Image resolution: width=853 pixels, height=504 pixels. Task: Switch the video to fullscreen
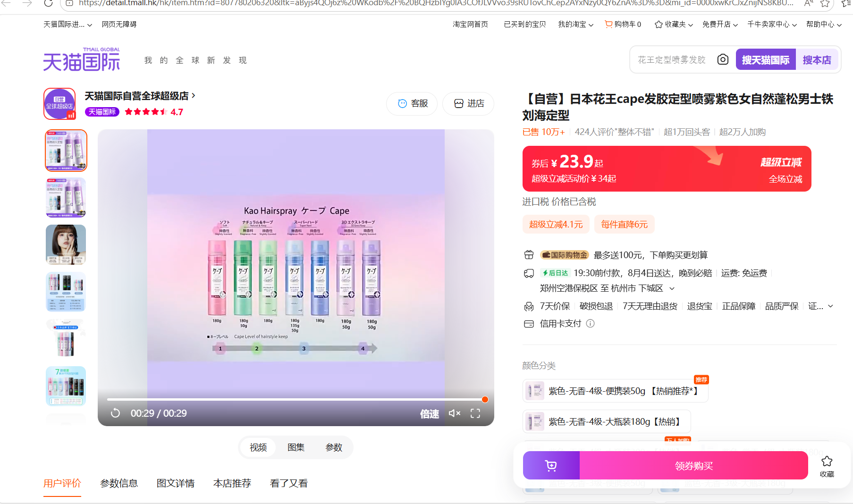[475, 413]
